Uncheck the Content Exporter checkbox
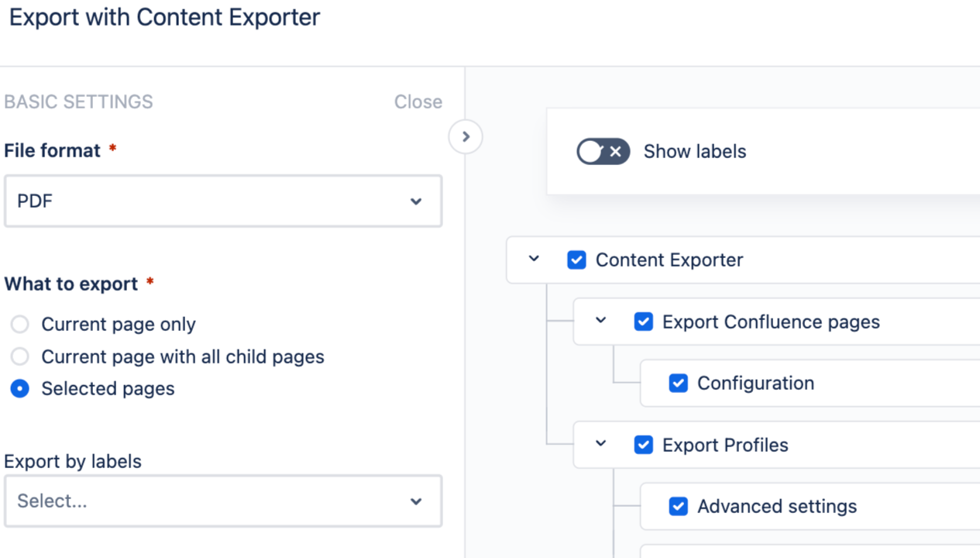This screenshot has height=558, width=980. (576, 260)
